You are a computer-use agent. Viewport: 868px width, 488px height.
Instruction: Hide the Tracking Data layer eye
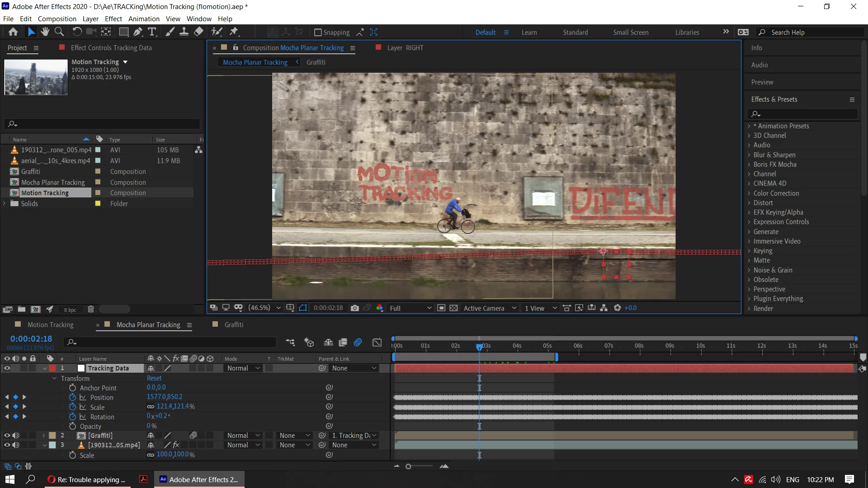coord(7,368)
